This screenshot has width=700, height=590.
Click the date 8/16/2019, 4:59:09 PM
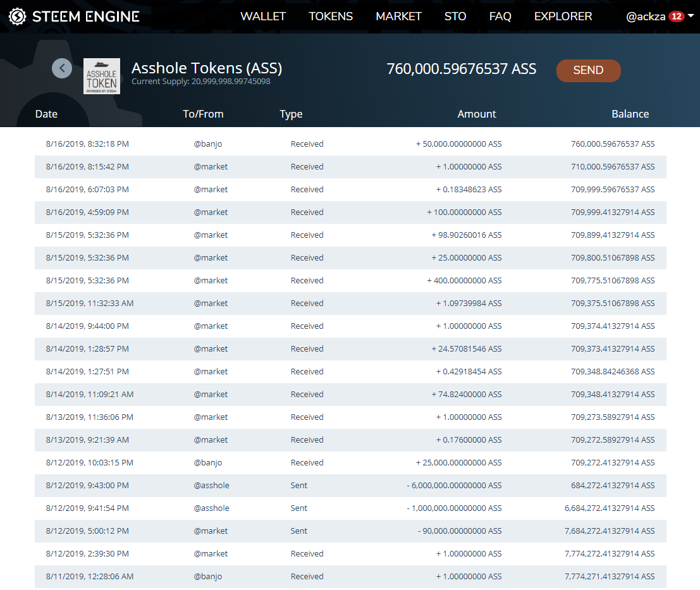(87, 212)
